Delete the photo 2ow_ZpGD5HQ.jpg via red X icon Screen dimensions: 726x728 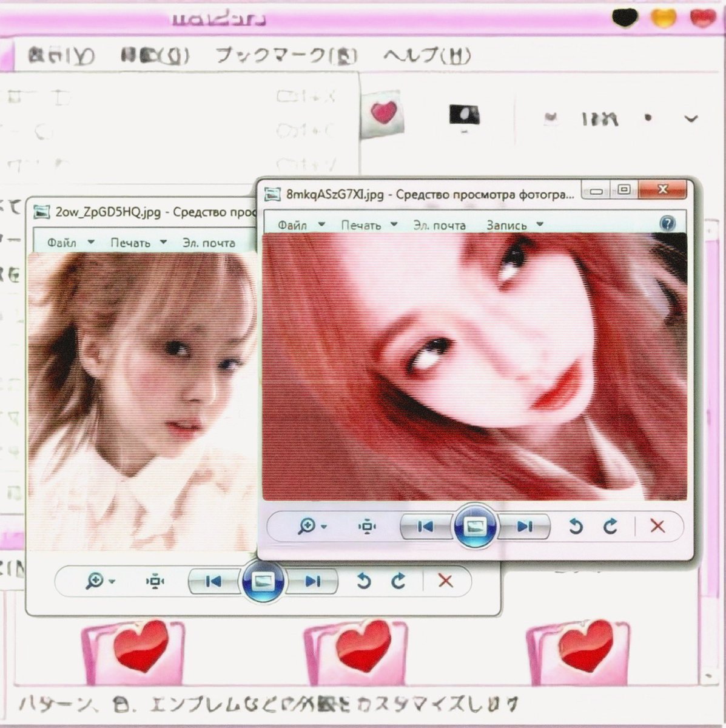coord(446,582)
